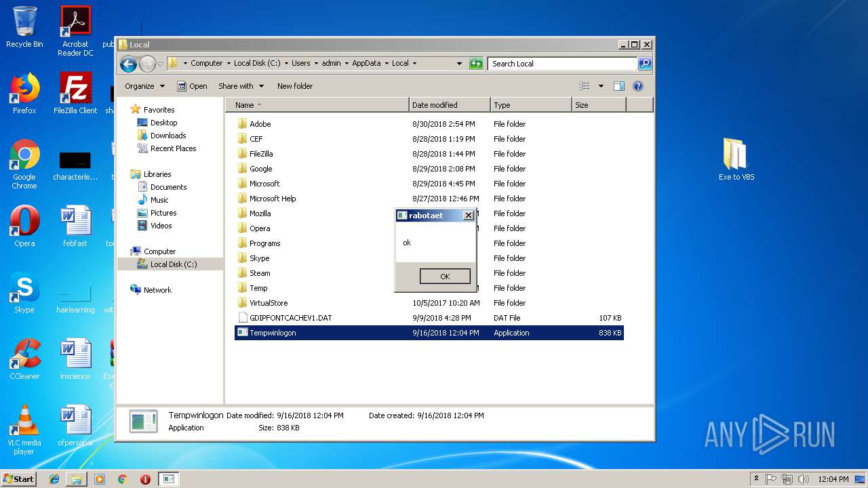This screenshot has height=488, width=868.
Task: Sort by the Size column header
Action: point(599,105)
